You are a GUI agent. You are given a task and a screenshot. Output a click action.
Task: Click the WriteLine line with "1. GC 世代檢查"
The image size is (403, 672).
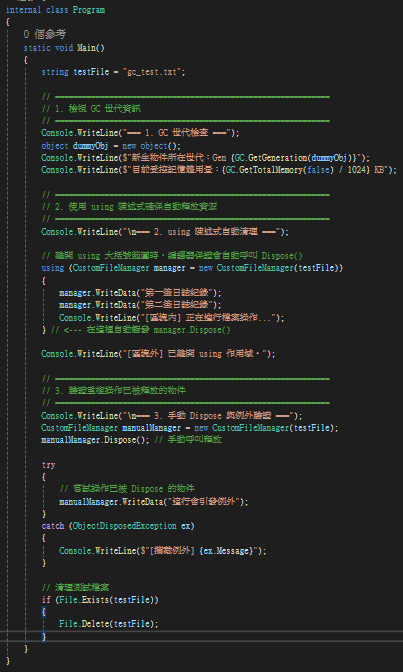pos(140,133)
